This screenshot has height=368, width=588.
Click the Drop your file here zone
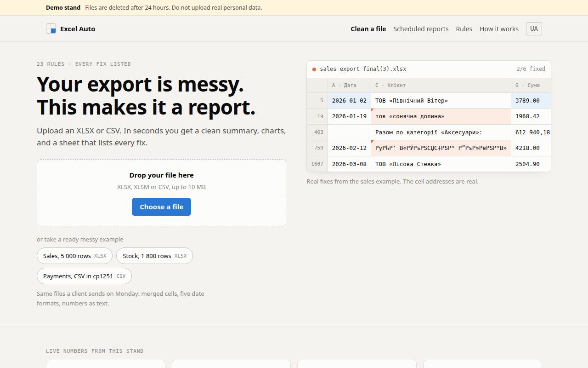tap(161, 193)
